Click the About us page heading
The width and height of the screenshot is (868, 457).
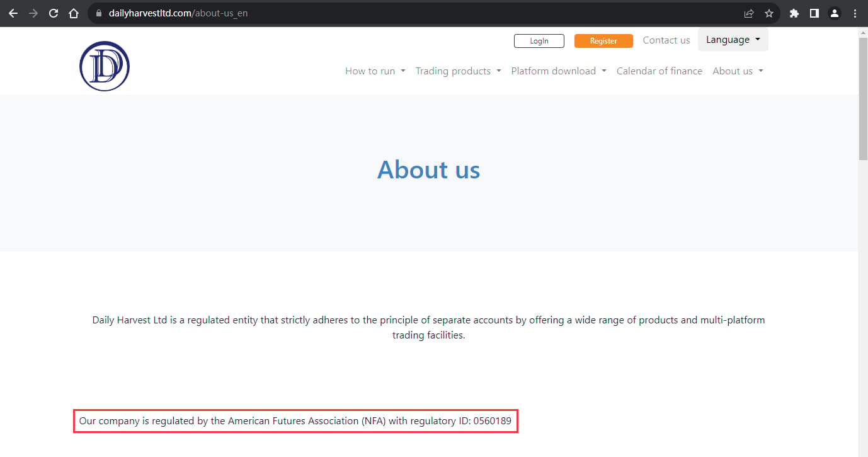pos(429,170)
